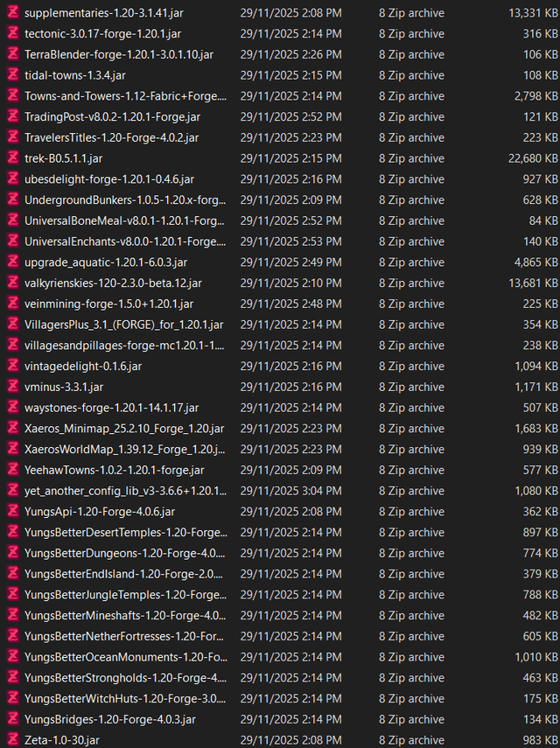
Task: Click the icon beside valkyrienskies-120-2.3.0-beta.12.jar
Action: pos(13,283)
